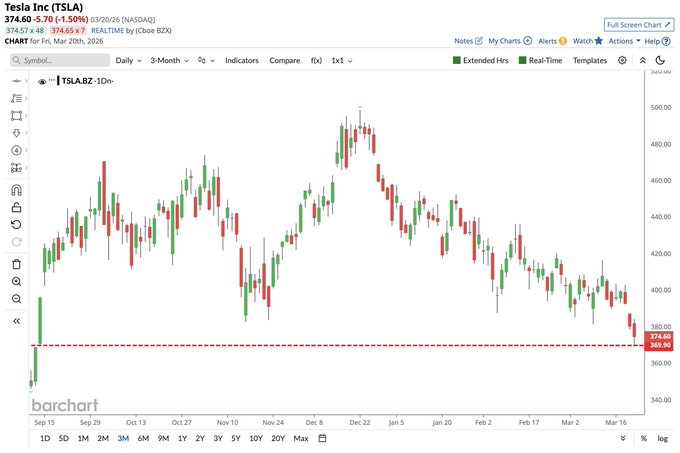Select the 5Y range
This screenshot has height=453, width=680.
pyautogui.click(x=235, y=438)
